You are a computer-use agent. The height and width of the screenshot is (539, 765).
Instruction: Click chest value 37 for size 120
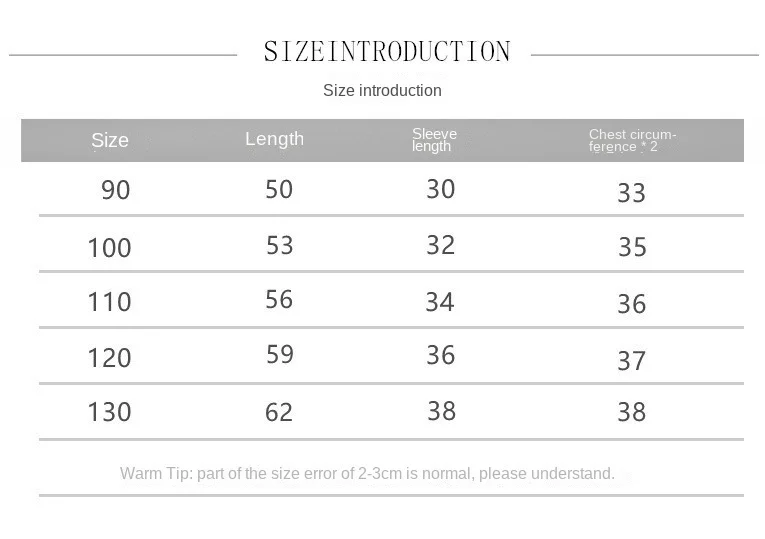pos(631,360)
